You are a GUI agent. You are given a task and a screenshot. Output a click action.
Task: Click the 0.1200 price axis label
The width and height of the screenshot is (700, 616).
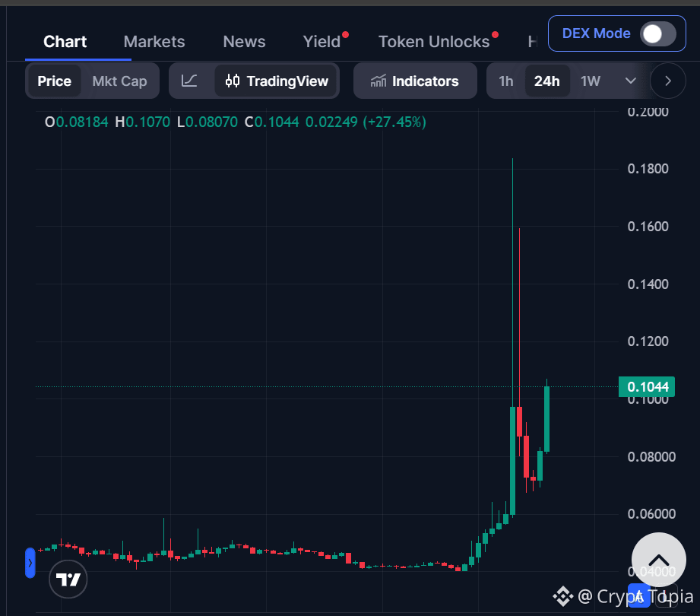[648, 341]
